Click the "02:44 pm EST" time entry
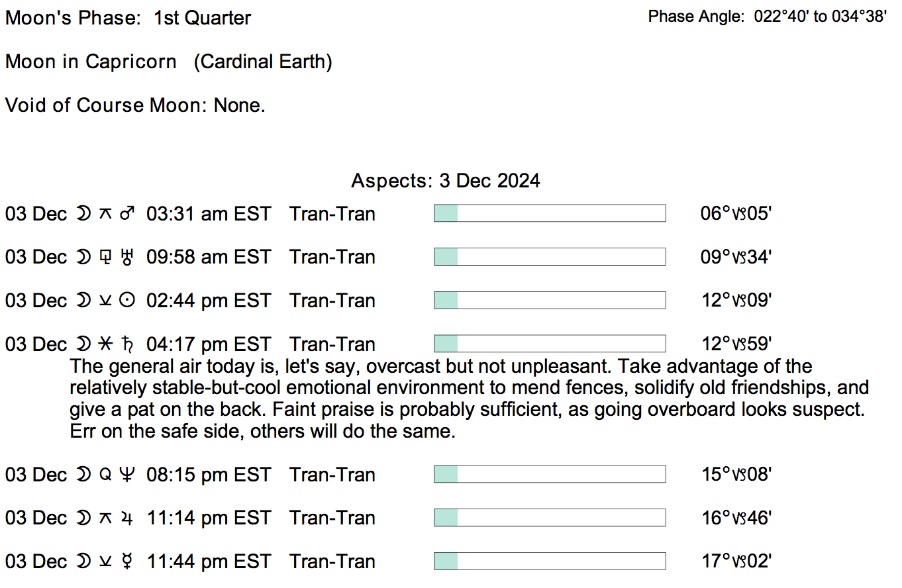 coord(209,301)
